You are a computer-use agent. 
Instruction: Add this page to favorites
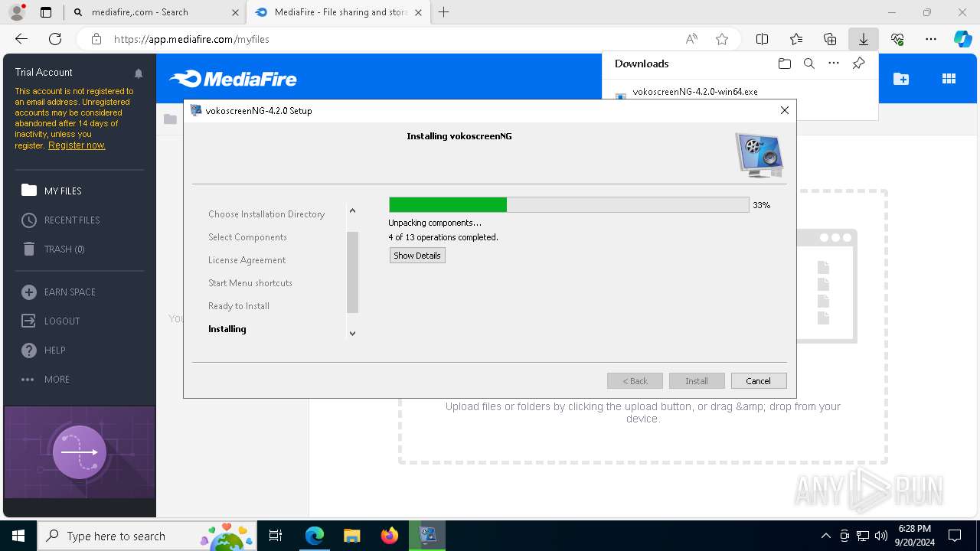pyautogui.click(x=721, y=39)
